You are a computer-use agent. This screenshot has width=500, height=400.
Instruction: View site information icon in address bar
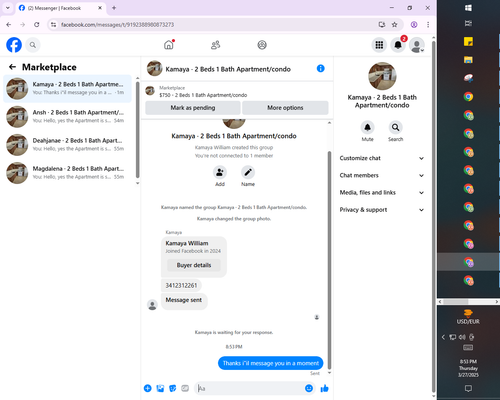tap(53, 25)
